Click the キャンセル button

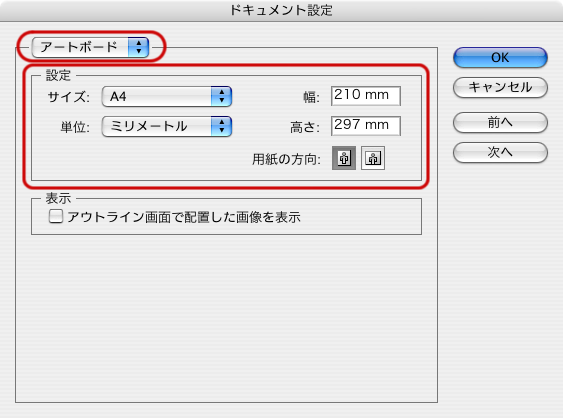(500, 87)
